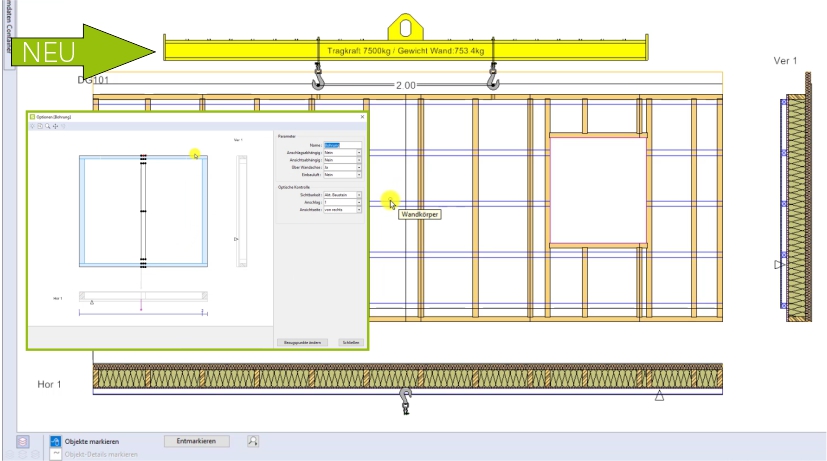The image size is (827, 461).
Task: Click the fit-view icon in dialog toolbar
Action: (x=40, y=127)
